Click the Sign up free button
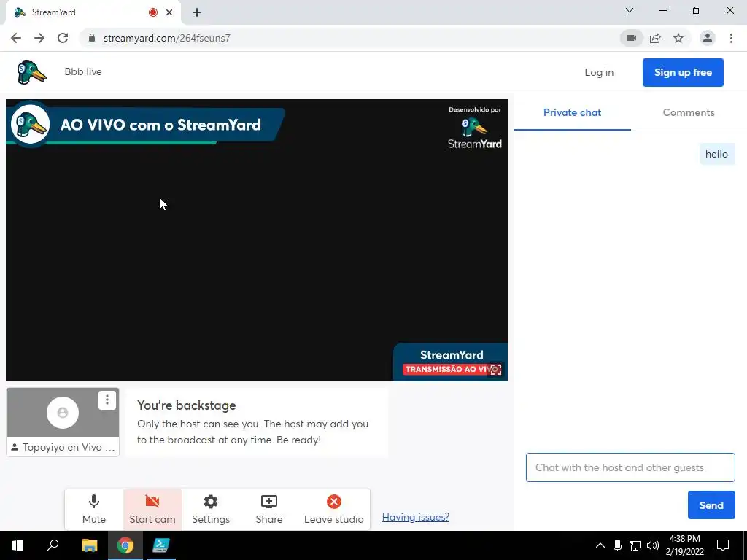Image resolution: width=747 pixels, height=560 pixels. 683,72
